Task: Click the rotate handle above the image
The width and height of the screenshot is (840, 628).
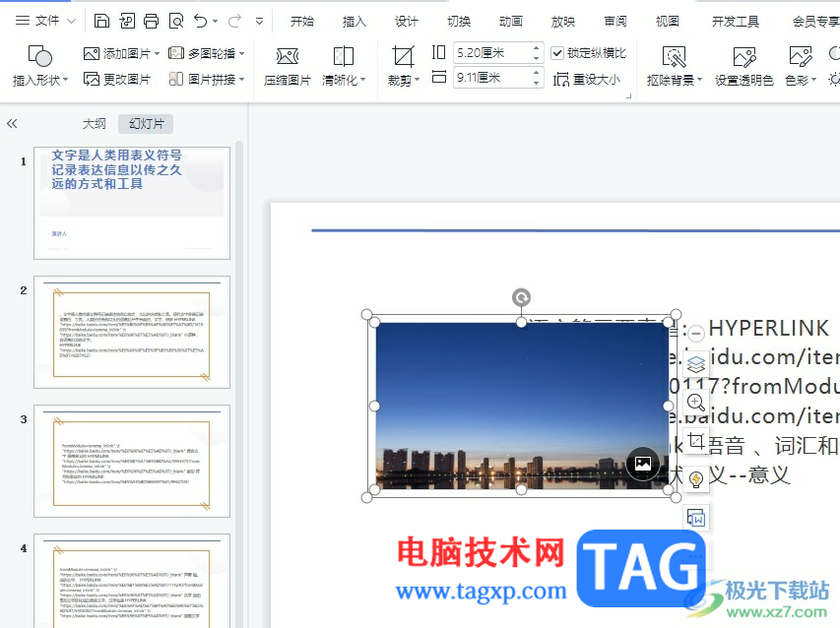Action: pyautogui.click(x=521, y=297)
